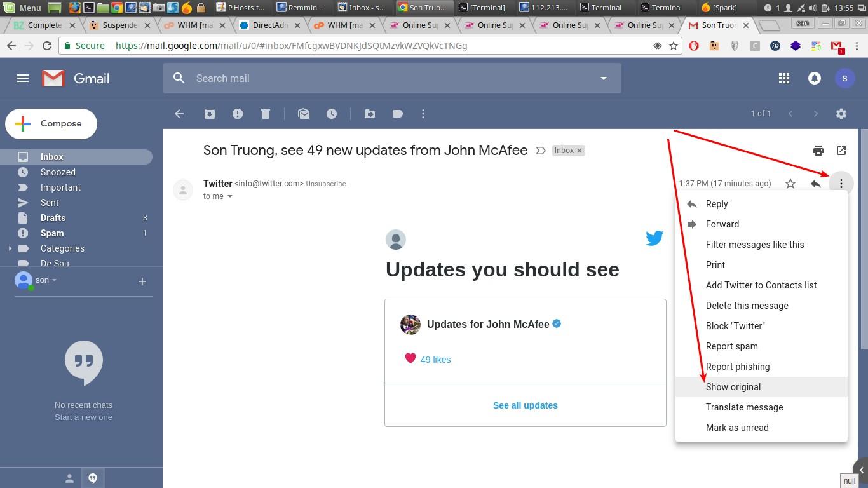Image resolution: width=868 pixels, height=488 pixels.
Task: Mark email as unread envelope icon
Action: pos(304,114)
